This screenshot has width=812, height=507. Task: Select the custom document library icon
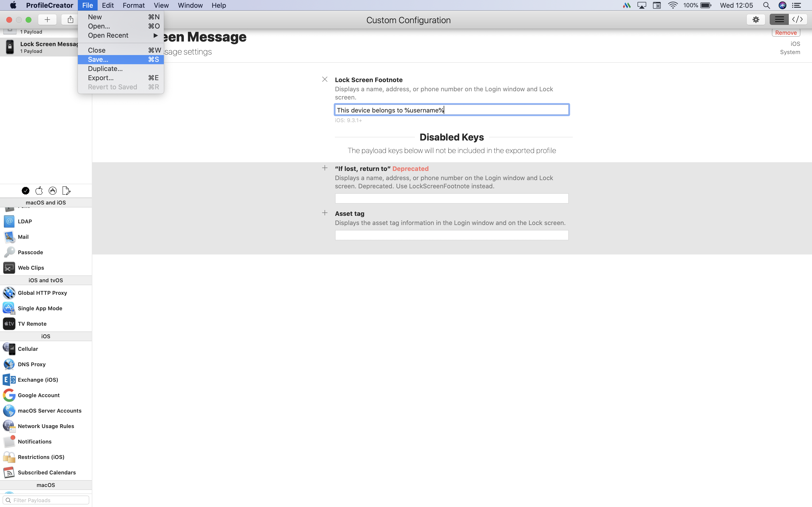point(66,191)
